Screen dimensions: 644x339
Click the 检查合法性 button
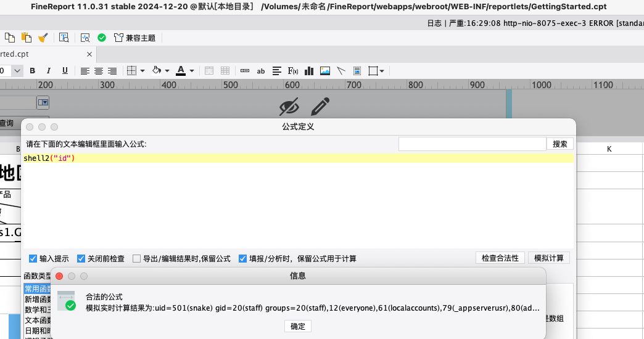point(500,258)
